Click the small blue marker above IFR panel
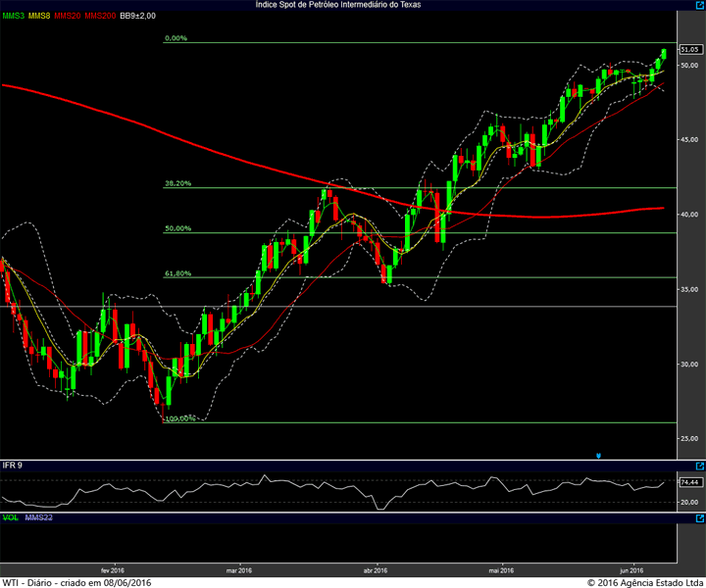 [x=598, y=456]
